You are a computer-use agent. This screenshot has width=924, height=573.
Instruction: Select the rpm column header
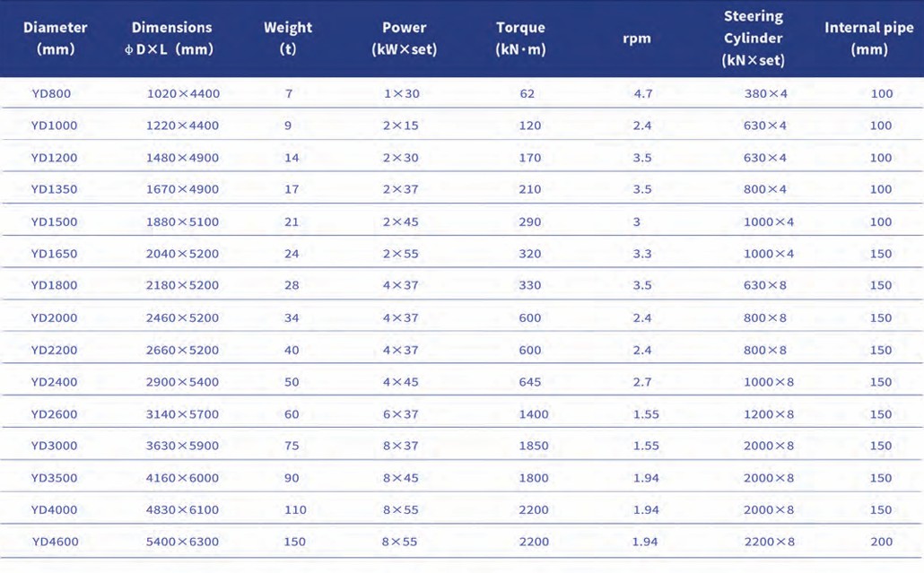coord(637,39)
